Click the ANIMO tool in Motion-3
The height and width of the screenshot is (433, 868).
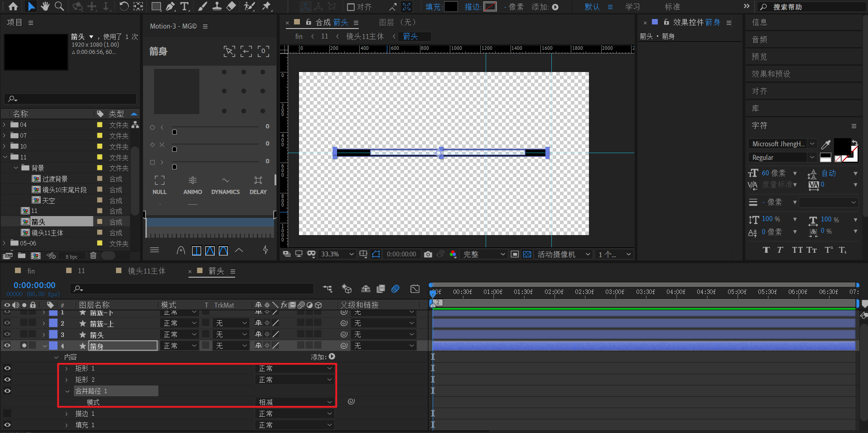point(193,185)
